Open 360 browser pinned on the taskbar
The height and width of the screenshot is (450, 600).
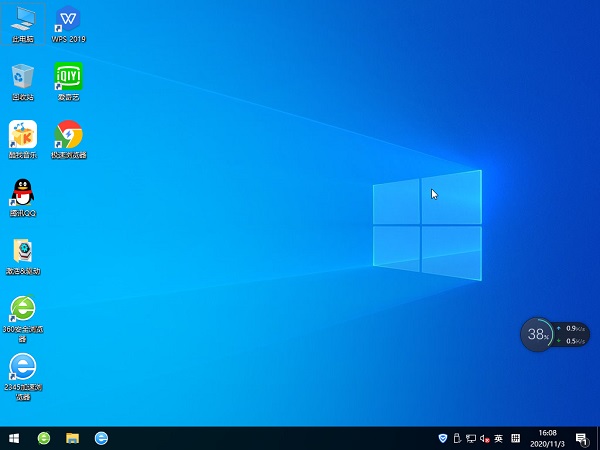pyautogui.click(x=44, y=438)
